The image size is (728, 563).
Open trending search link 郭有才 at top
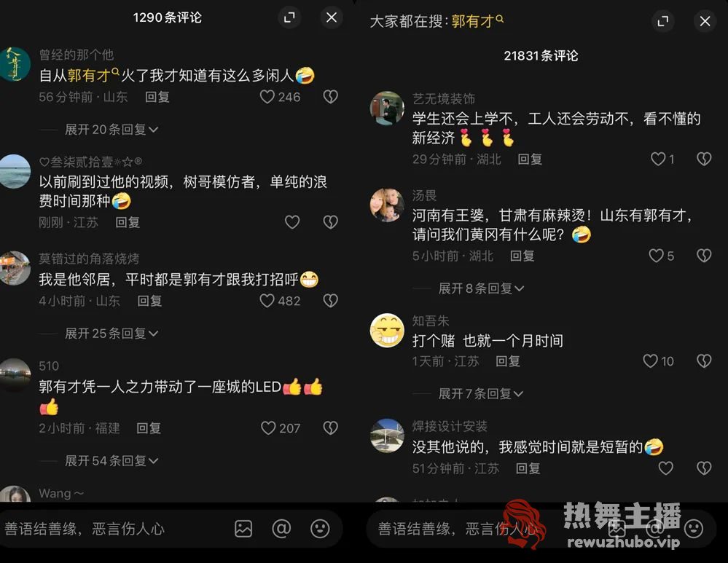point(477,21)
